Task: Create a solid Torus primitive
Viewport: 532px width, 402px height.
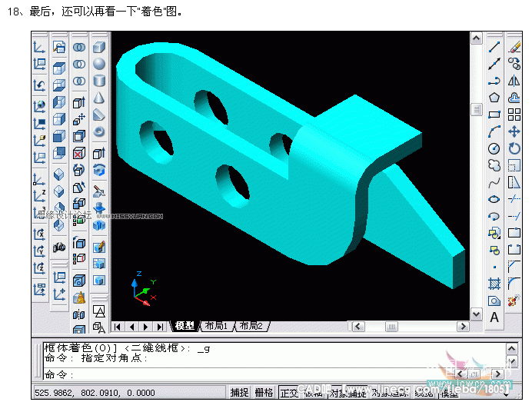Action: [98, 131]
